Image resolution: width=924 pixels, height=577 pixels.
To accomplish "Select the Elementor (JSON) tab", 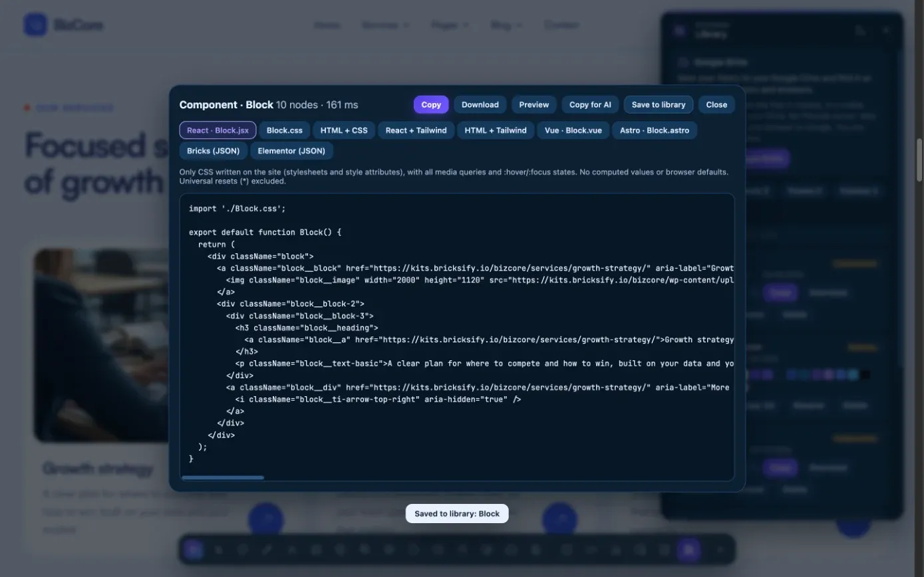I will coord(291,151).
